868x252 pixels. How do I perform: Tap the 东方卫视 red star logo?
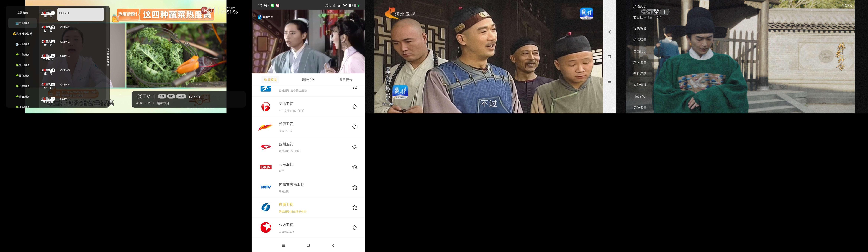point(266,228)
